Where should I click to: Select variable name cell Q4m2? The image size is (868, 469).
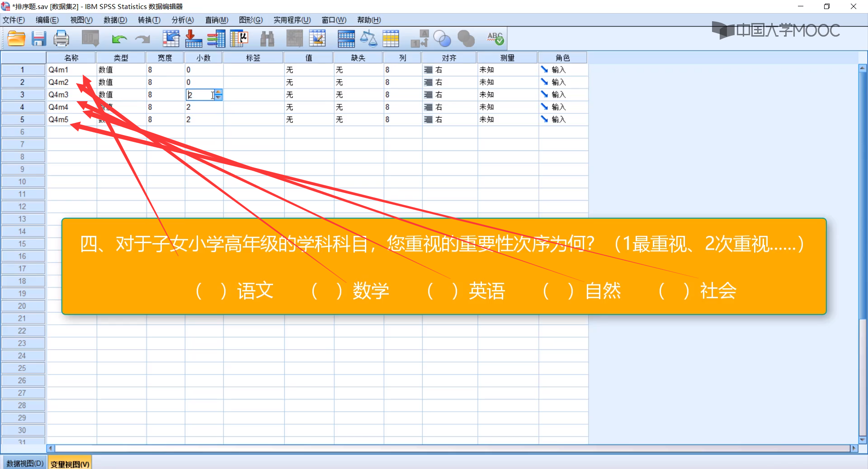click(71, 82)
